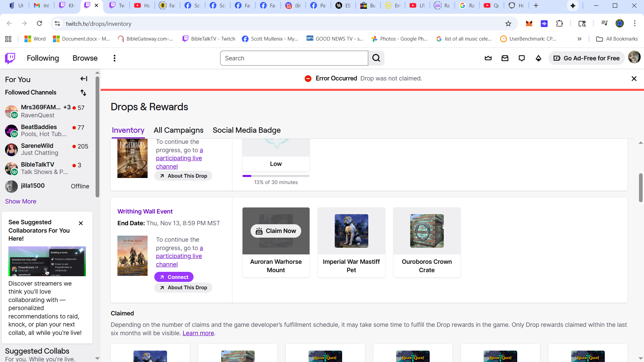Screen dimensions: 644x362
Task: Collapse the For You sidebar
Action: 84,79
